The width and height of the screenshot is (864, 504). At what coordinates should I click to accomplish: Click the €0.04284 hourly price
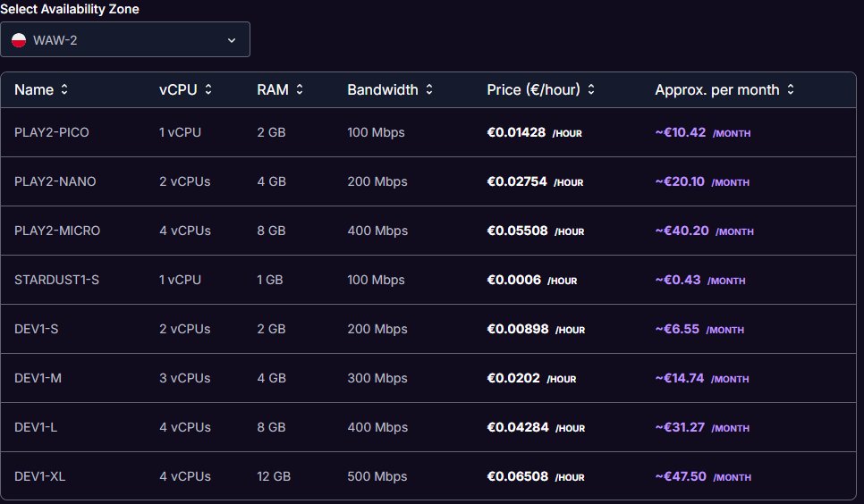pos(518,427)
